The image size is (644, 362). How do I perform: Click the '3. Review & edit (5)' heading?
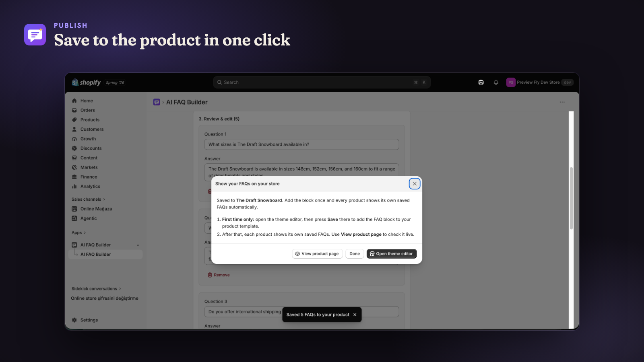(219, 119)
